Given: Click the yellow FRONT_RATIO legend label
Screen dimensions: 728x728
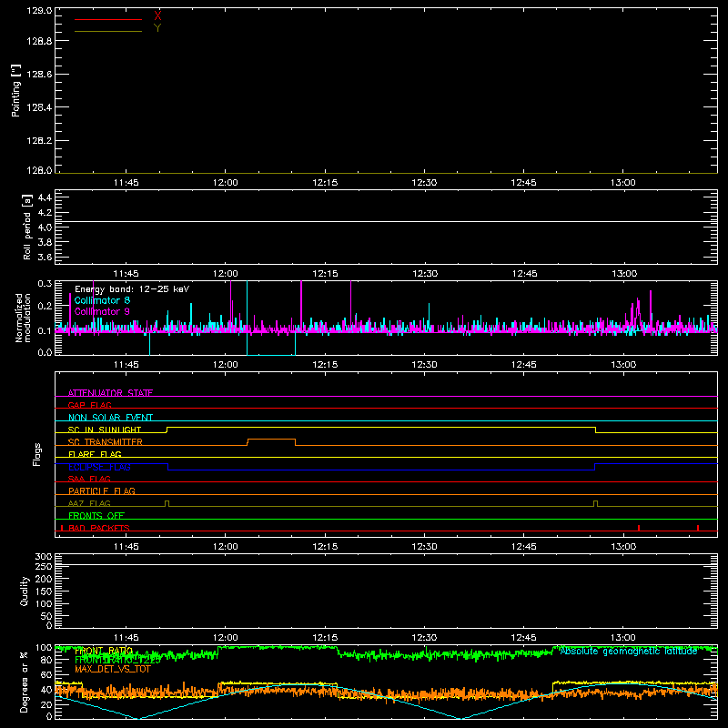Looking at the screenshot, I should tap(104, 651).
